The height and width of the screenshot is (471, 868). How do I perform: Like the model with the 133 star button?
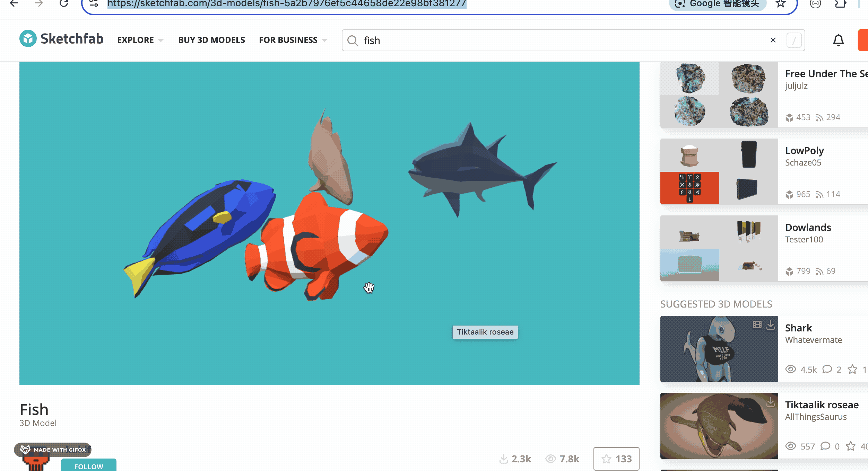(x=616, y=459)
